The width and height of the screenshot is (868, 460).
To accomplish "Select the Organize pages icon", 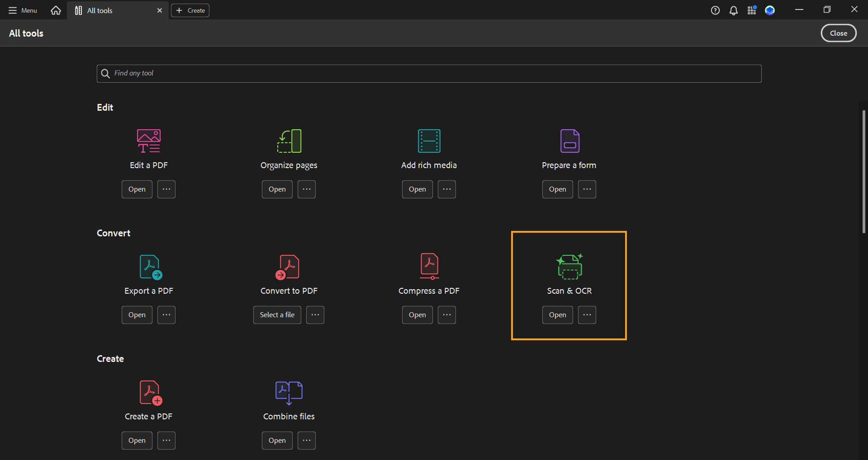I will pyautogui.click(x=289, y=141).
